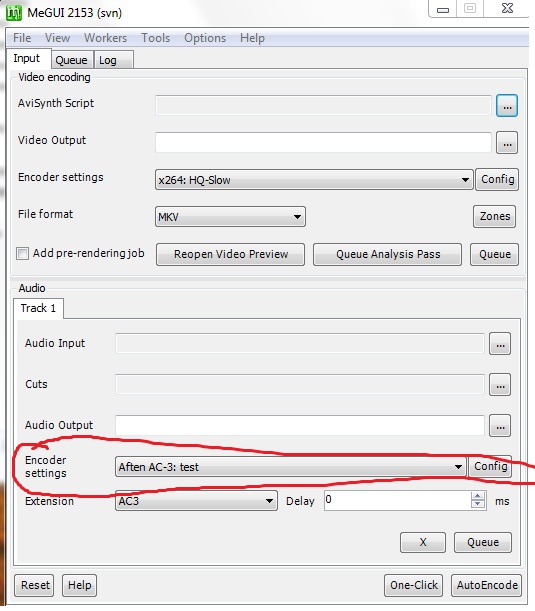Browse for AviSynth Script file
Image resolution: width=535 pixels, height=611 pixels.
(507, 106)
